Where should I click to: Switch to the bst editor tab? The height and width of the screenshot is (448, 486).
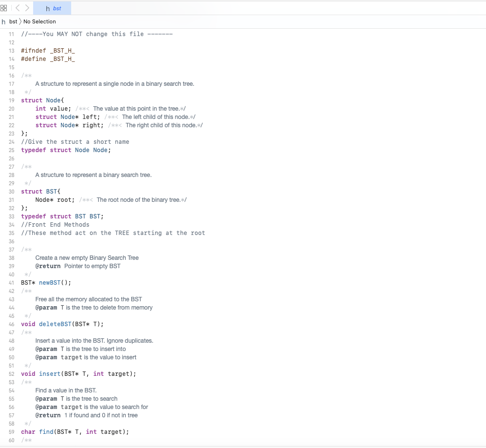[52, 8]
